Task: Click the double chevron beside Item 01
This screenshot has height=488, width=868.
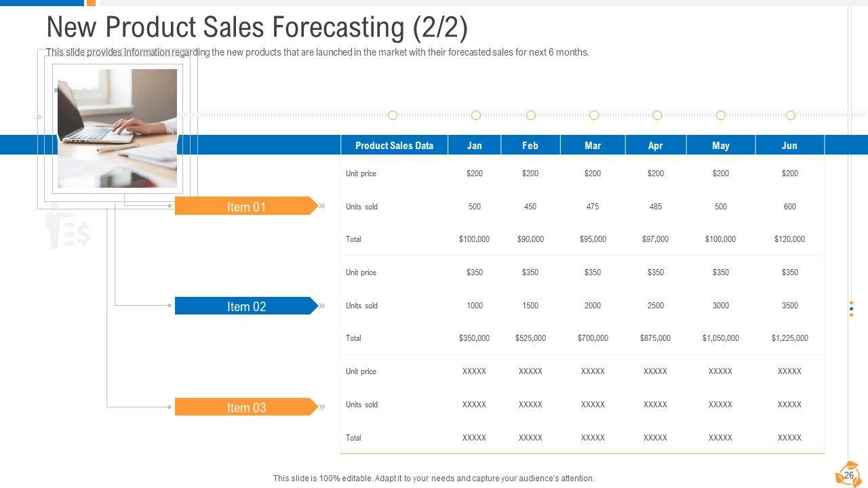Action: [322, 206]
